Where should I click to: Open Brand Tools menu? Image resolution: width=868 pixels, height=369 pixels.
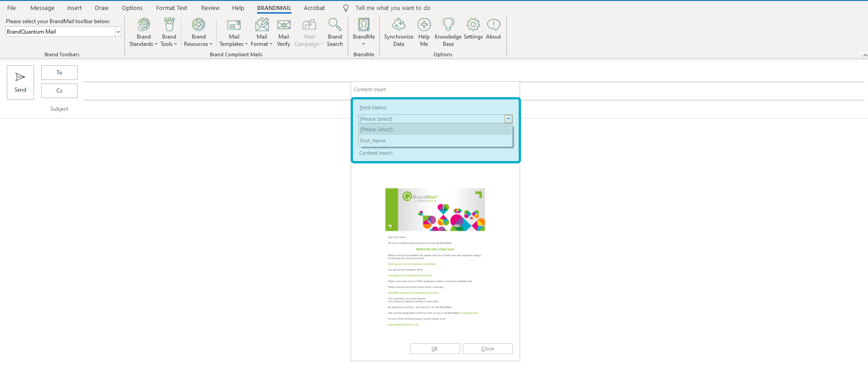169,32
